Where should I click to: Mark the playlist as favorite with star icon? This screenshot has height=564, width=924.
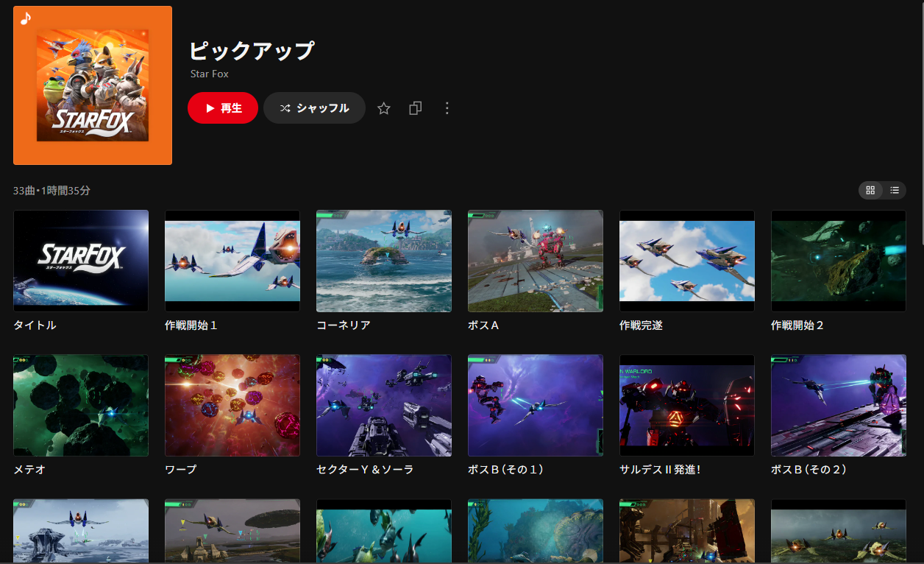(383, 108)
